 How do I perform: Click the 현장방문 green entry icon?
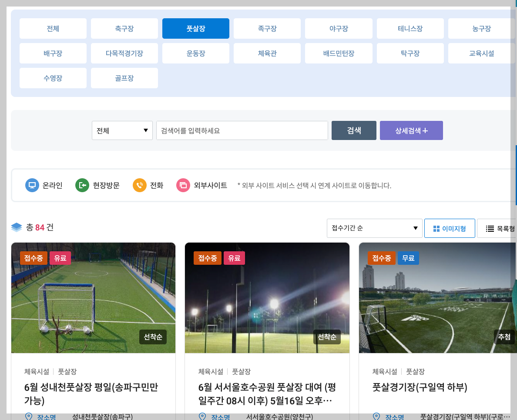(x=82, y=185)
